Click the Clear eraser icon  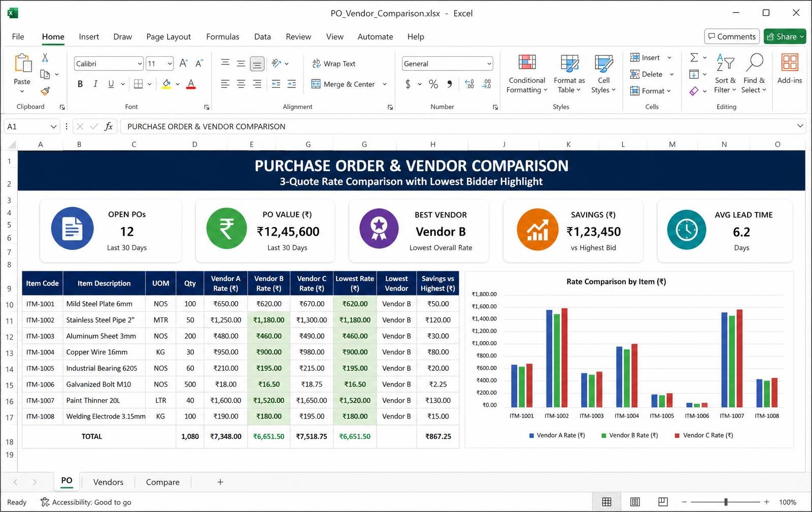pyautogui.click(x=694, y=91)
